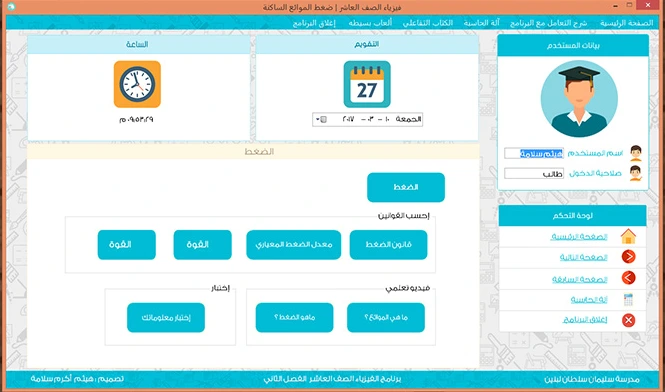Follow the إغلاق البرنامج link in control panel
The width and height of the screenshot is (665, 392).
585,319
